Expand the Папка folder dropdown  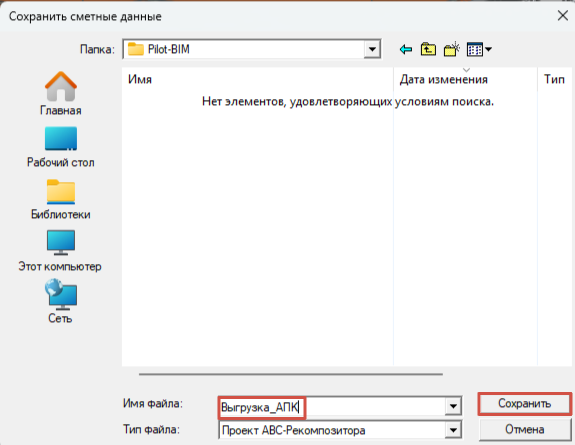372,49
